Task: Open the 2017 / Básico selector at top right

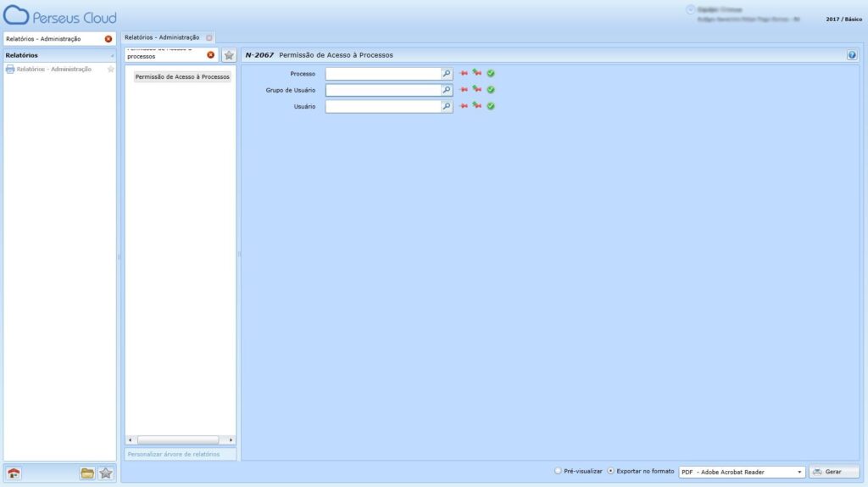Action: (843, 19)
